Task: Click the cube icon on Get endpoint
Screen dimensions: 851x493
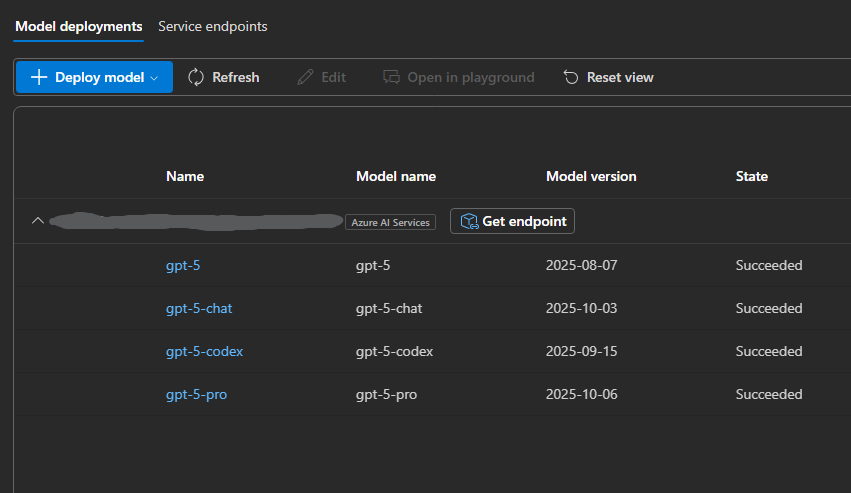Action: click(x=468, y=221)
